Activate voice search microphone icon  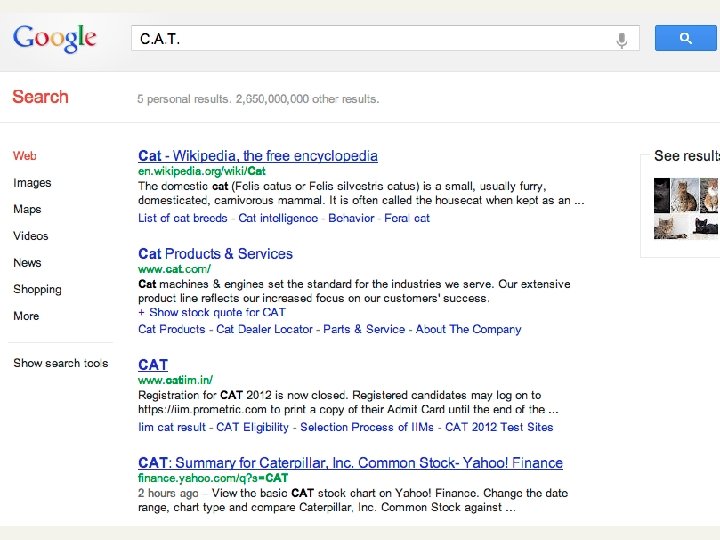click(621, 40)
